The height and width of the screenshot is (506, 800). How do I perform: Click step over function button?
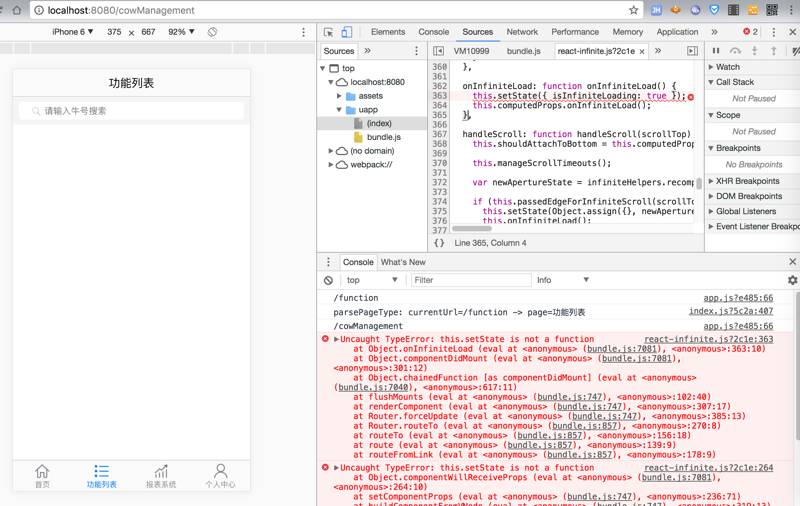[x=735, y=51]
